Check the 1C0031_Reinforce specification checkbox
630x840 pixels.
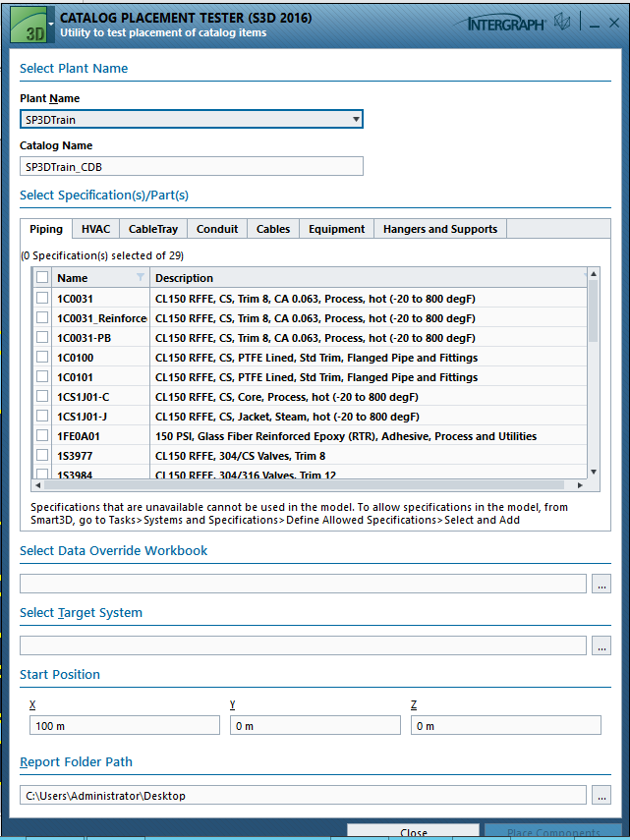42,317
